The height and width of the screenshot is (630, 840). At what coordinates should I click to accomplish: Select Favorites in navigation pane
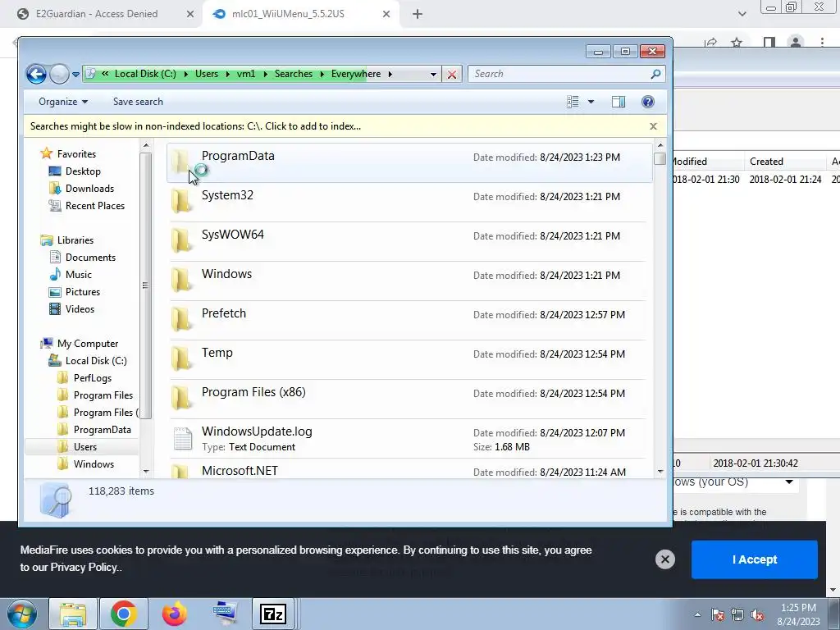(x=76, y=154)
